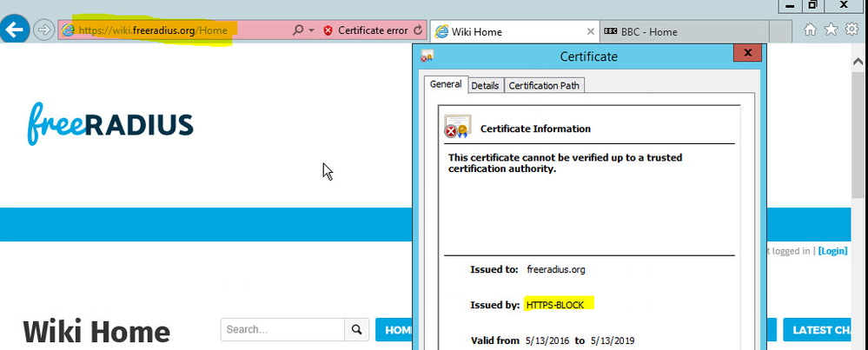This screenshot has height=350, width=868.
Task: Select the General tab in Certificate dialog
Action: tap(445, 84)
